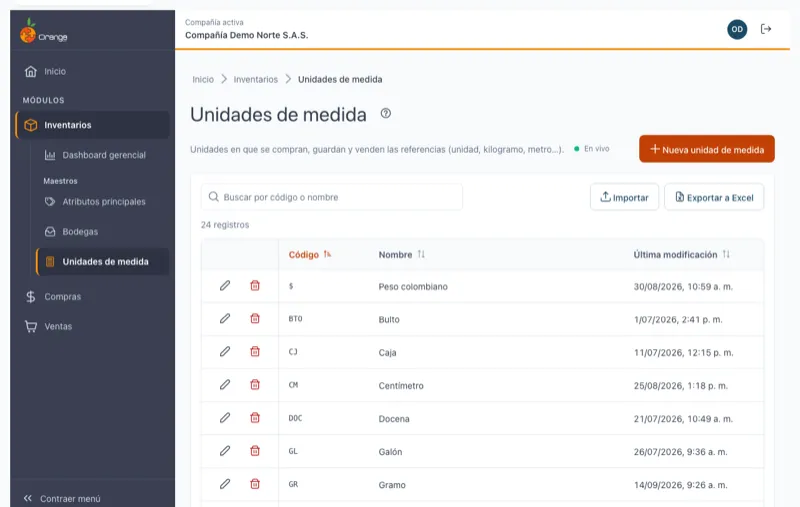Image resolution: width=800 pixels, height=507 pixels.
Task: Click the logout icon in header
Action: point(766,29)
